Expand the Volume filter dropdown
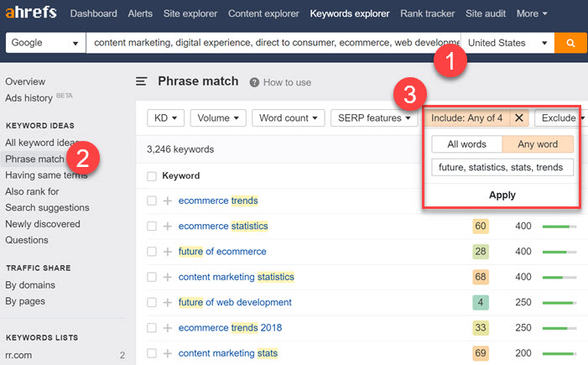The width and height of the screenshot is (588, 365). coord(219,118)
